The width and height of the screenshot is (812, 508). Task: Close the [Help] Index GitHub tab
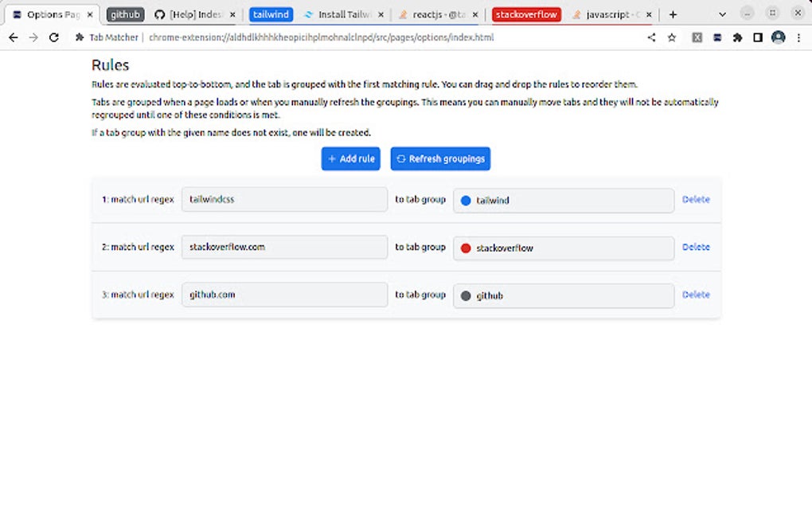click(232, 14)
